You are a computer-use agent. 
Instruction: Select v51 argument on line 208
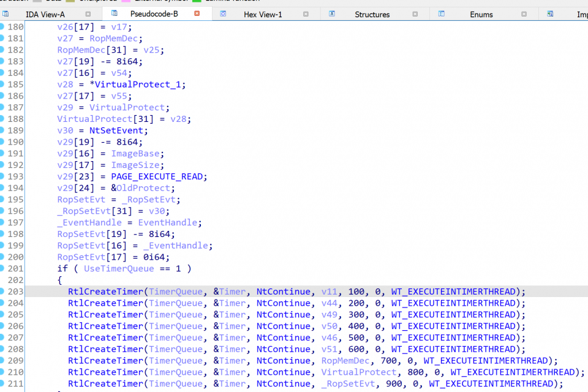pyautogui.click(x=329, y=349)
